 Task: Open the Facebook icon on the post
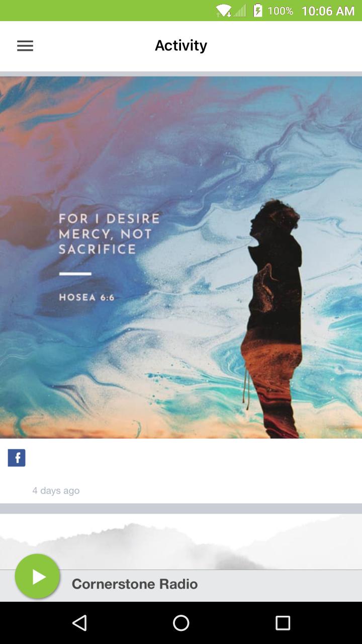(17, 458)
